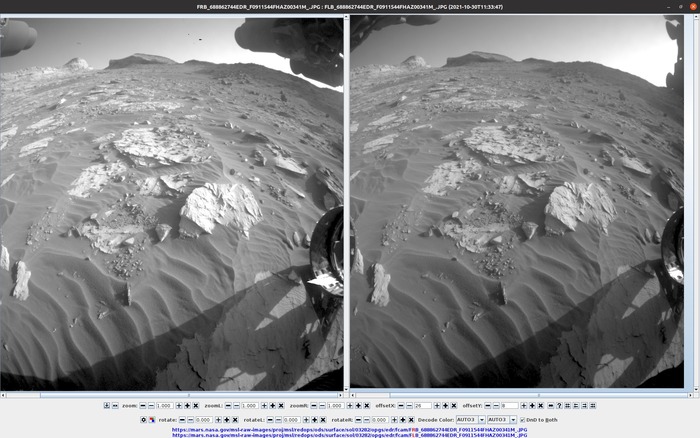Click the thin minus button for offsetY
700x438 pixels.
pyautogui.click(x=496, y=405)
